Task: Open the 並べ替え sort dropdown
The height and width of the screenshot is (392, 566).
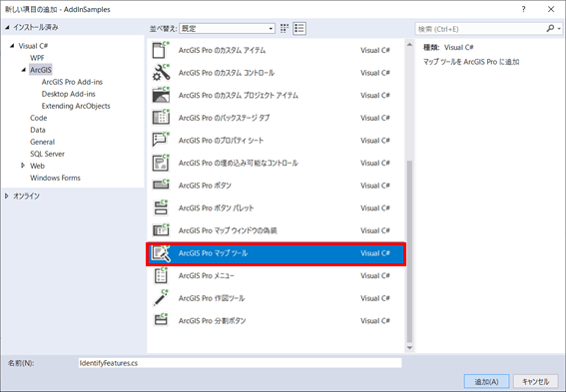Action: [227, 29]
